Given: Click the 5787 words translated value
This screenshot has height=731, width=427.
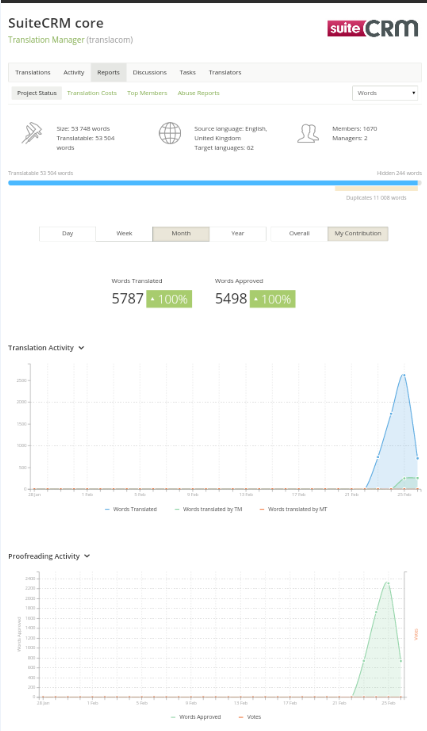Looking at the screenshot, I should [127, 299].
